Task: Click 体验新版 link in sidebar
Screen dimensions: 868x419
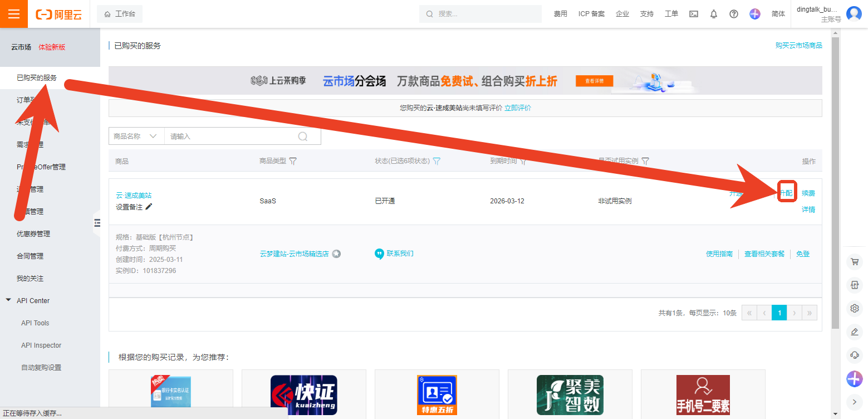Action: coord(52,47)
